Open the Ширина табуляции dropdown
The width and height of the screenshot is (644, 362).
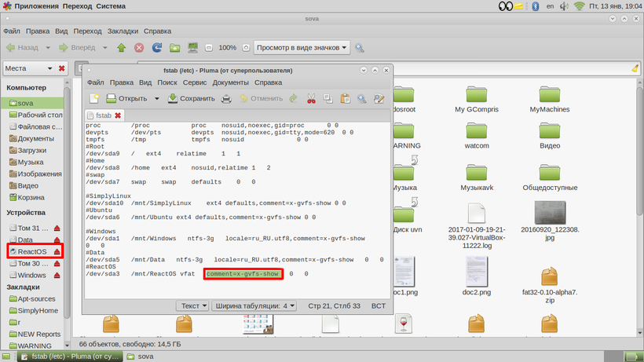point(254,305)
